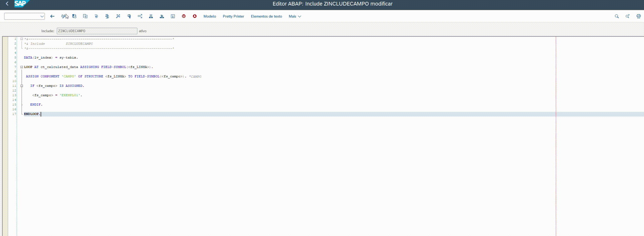This screenshot has width=644, height=236.
Task: Click the search magnifier icon
Action: click(x=617, y=16)
